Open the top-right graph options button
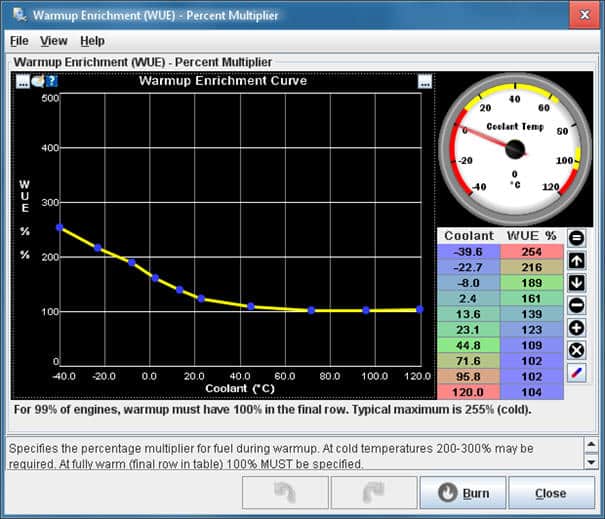The image size is (605, 519). pyautogui.click(x=425, y=82)
